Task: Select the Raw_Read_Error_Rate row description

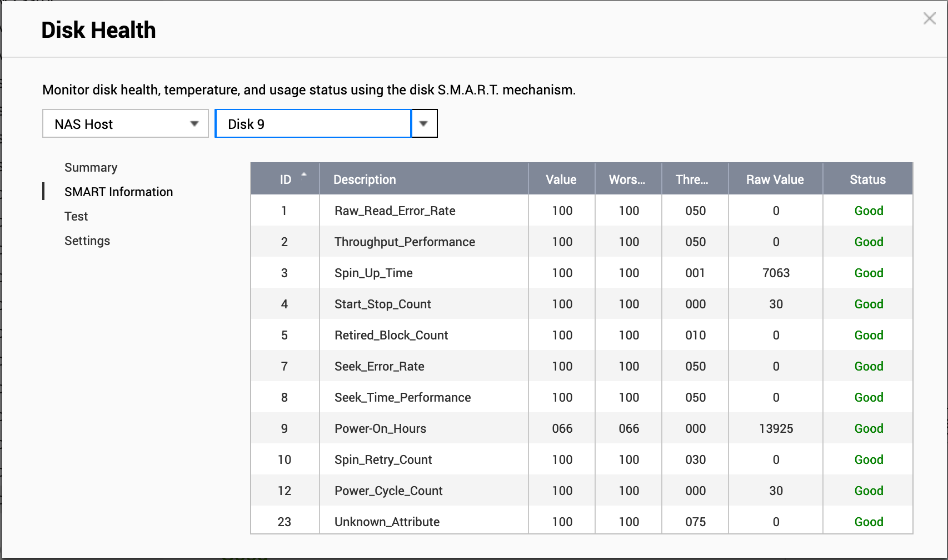Action: coord(395,211)
